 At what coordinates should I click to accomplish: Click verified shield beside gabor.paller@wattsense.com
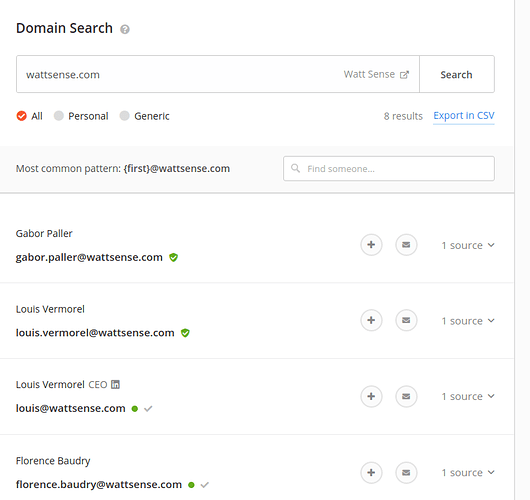point(173,258)
